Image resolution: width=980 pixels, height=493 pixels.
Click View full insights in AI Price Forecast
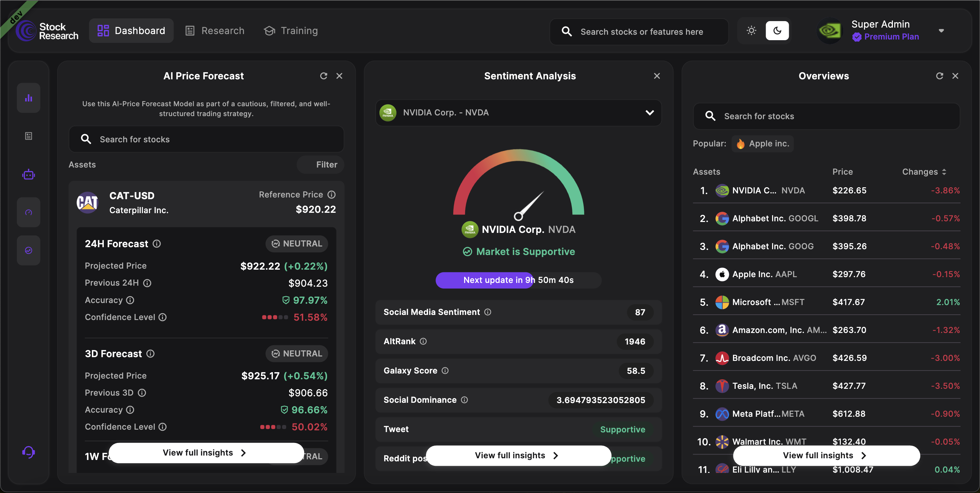(x=206, y=452)
